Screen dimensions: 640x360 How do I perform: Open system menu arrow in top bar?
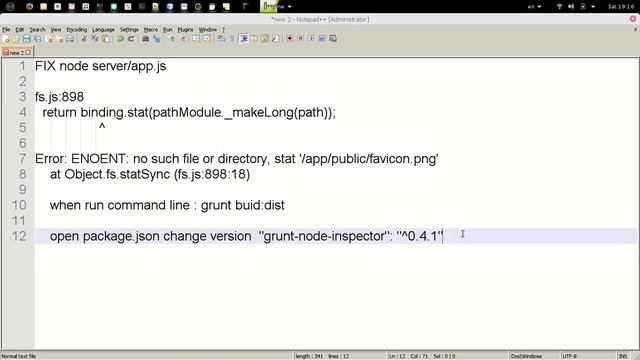593,7
